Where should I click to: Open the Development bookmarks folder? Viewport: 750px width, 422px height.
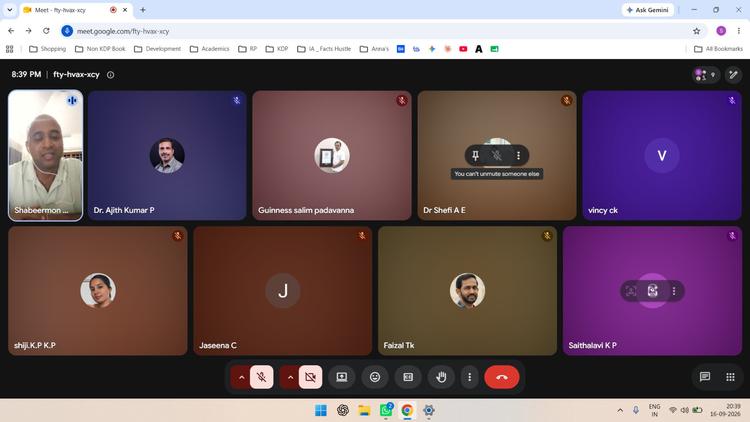[x=157, y=49]
